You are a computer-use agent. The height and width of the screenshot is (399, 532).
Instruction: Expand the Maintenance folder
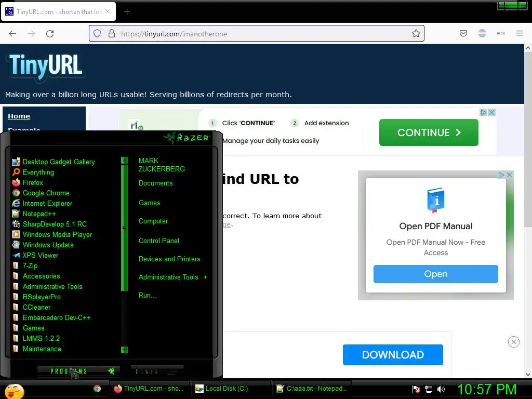point(37,349)
